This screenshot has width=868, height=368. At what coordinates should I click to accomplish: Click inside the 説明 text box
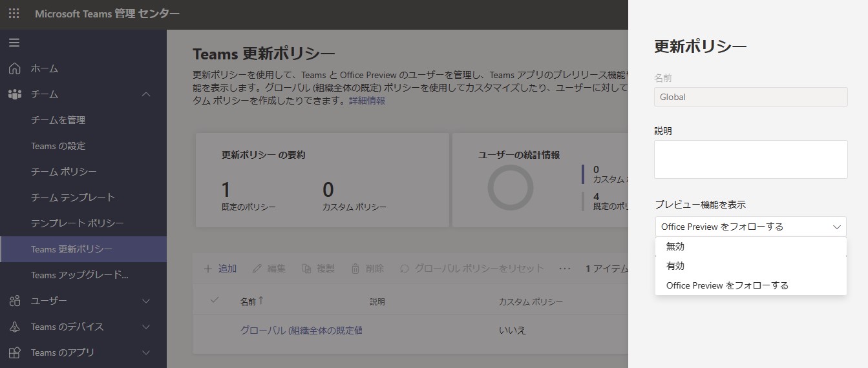(x=751, y=159)
